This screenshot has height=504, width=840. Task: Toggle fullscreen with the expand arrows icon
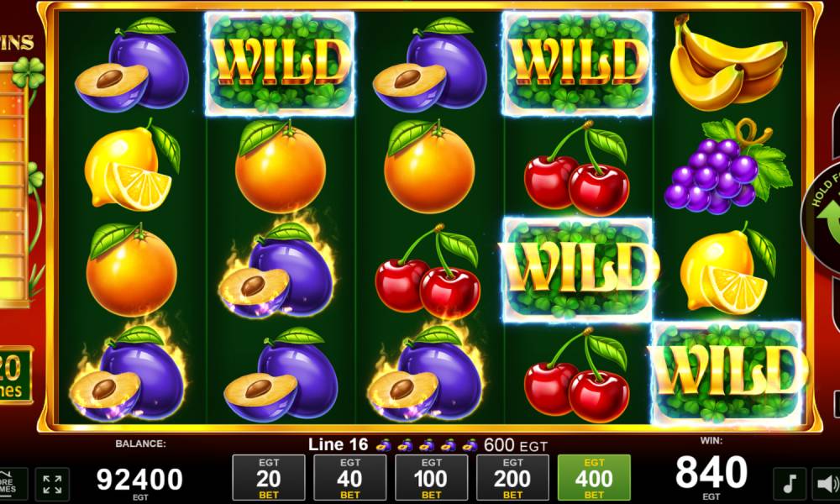[x=52, y=484]
